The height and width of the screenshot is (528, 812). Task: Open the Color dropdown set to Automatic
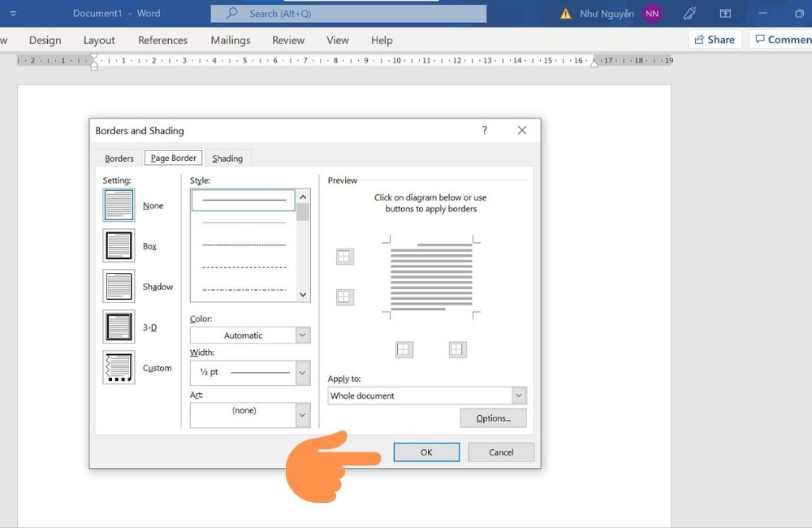[302, 335]
